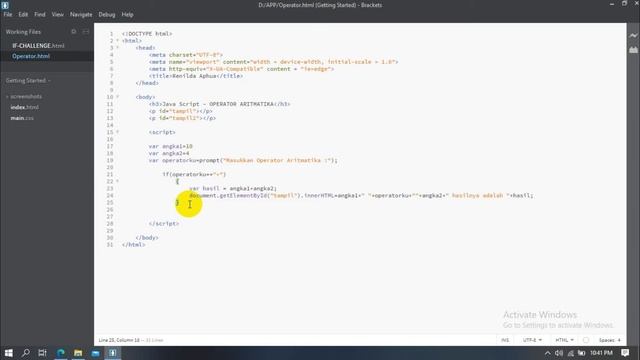Open File Explorer from taskbar
The height and width of the screenshot is (360, 640).
tap(78, 353)
